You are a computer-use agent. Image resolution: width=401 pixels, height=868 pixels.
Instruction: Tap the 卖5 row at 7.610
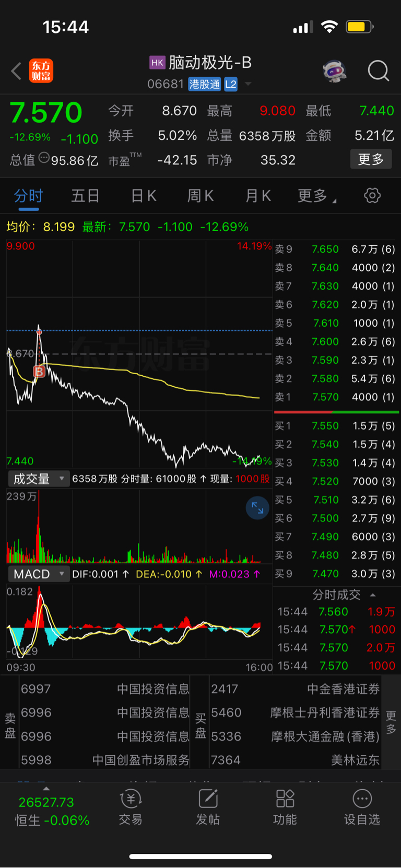[x=335, y=323]
